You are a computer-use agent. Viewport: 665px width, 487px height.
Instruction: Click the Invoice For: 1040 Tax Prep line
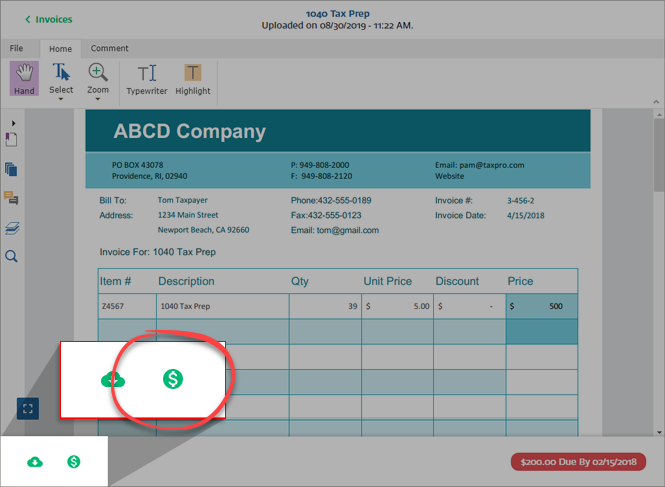[x=158, y=252]
